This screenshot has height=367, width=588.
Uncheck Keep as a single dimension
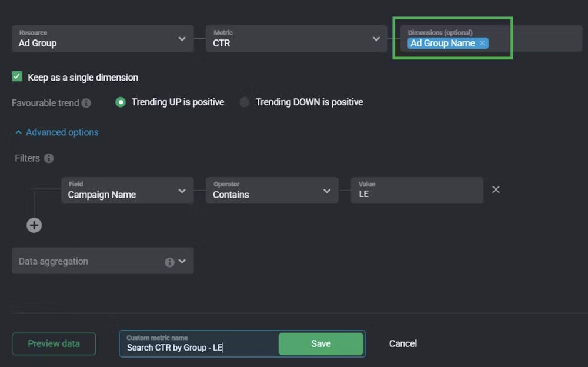pyautogui.click(x=16, y=76)
